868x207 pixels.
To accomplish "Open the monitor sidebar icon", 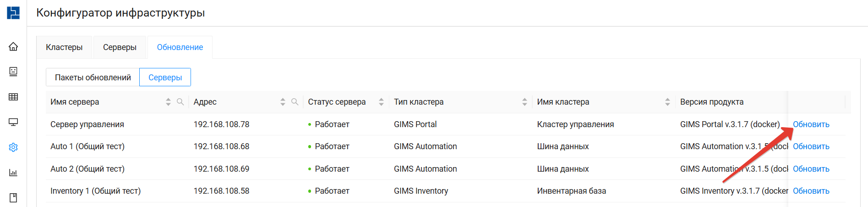I will pos(13,122).
